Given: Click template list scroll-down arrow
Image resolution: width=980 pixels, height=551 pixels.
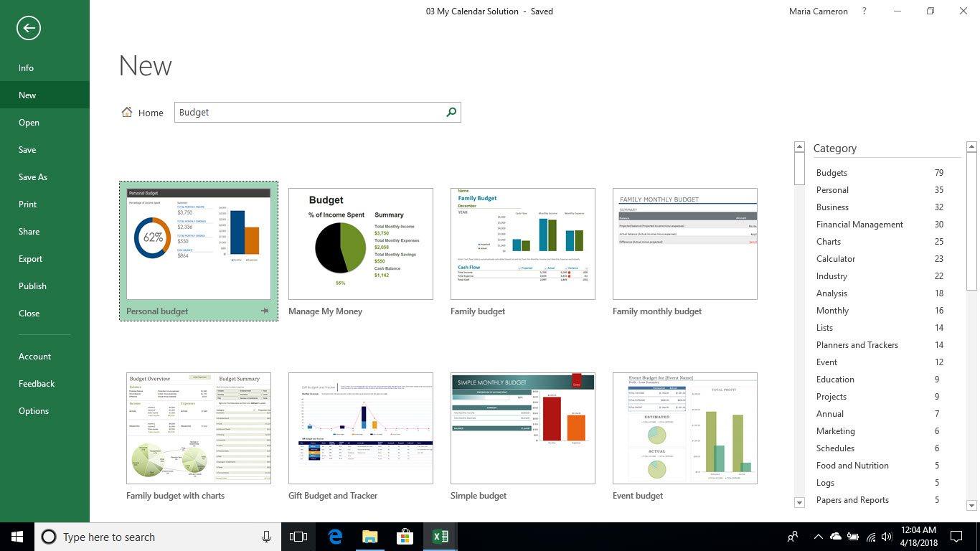Looking at the screenshot, I should coord(799,503).
